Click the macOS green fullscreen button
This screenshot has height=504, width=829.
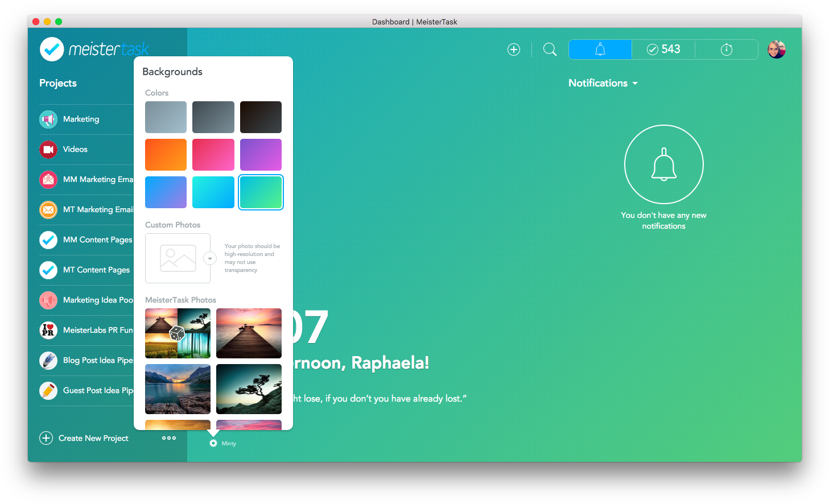[59, 22]
